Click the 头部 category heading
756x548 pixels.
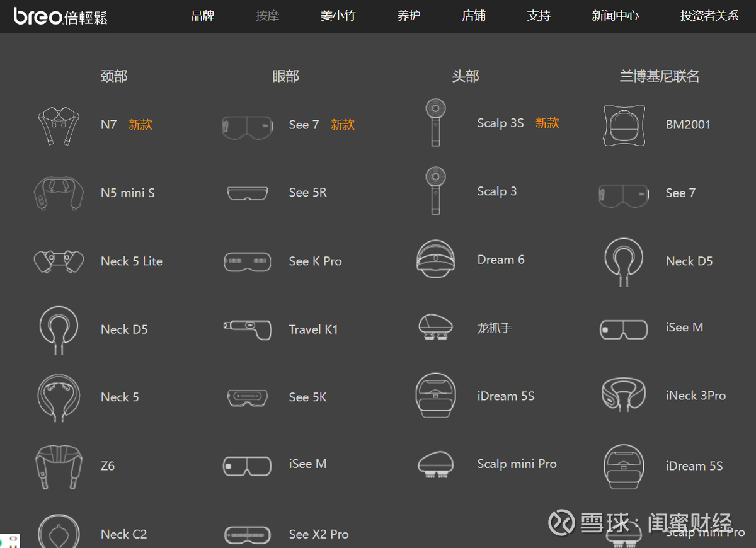[x=466, y=76]
